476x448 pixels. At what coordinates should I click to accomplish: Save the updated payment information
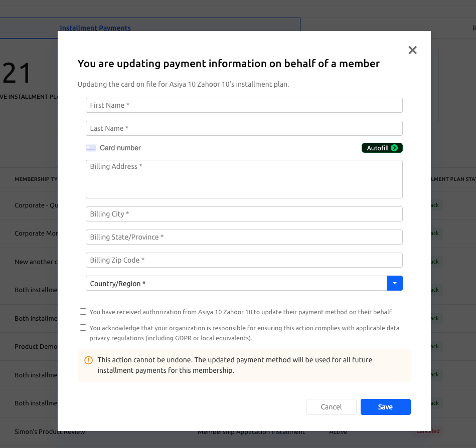385,407
